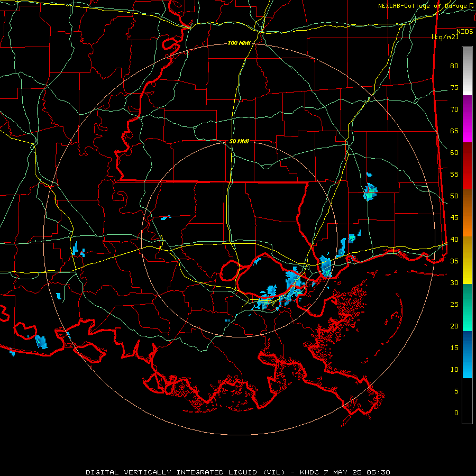Select the 70 value on the legend
Image resolution: width=476 pixels, height=476 pixels.
tap(454, 109)
